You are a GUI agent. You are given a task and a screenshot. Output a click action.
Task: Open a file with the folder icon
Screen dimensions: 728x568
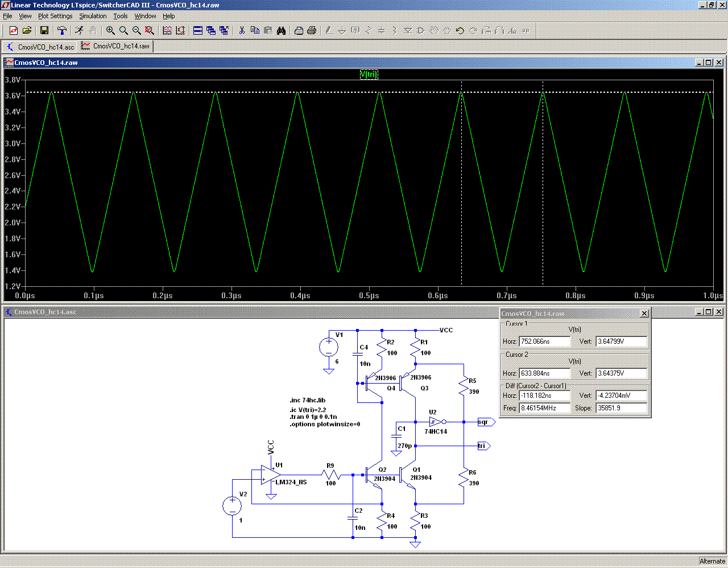27,31
